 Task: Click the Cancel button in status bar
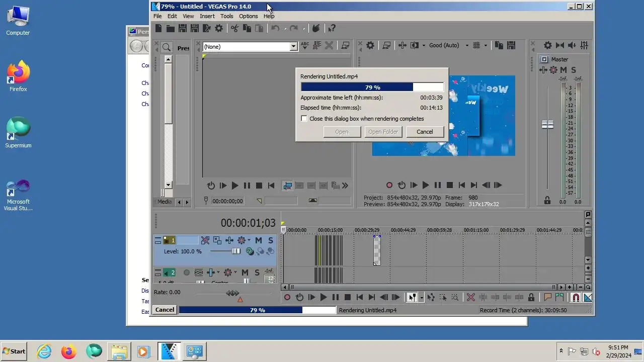coord(165,310)
